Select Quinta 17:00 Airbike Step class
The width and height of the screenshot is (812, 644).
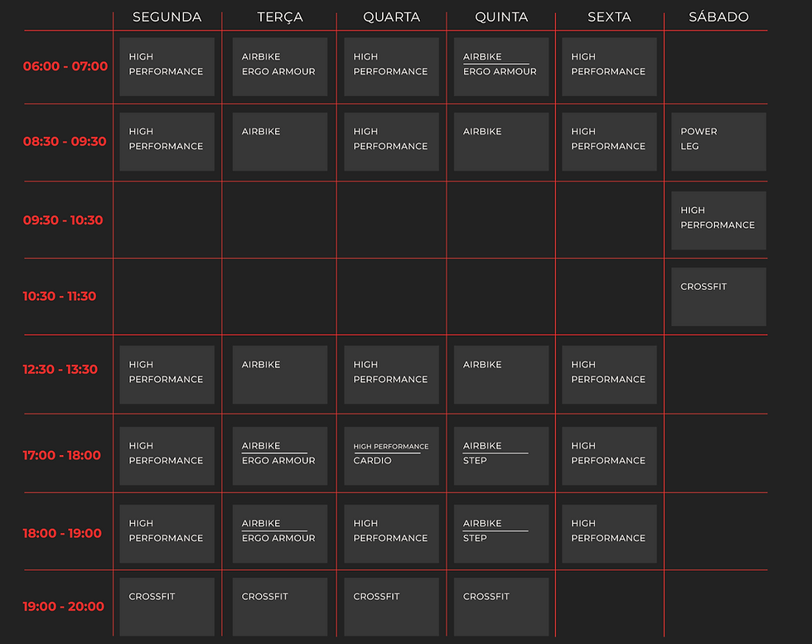point(500,456)
